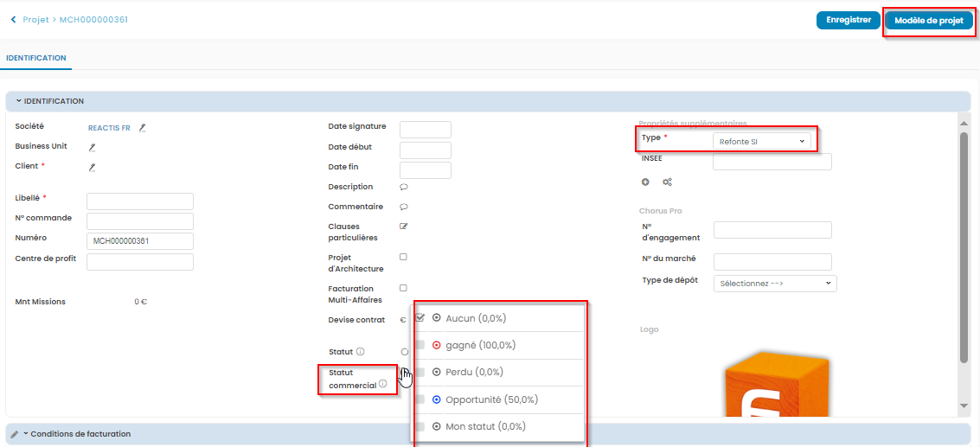
Task: Click the Modèle de projet button
Action: point(928,21)
